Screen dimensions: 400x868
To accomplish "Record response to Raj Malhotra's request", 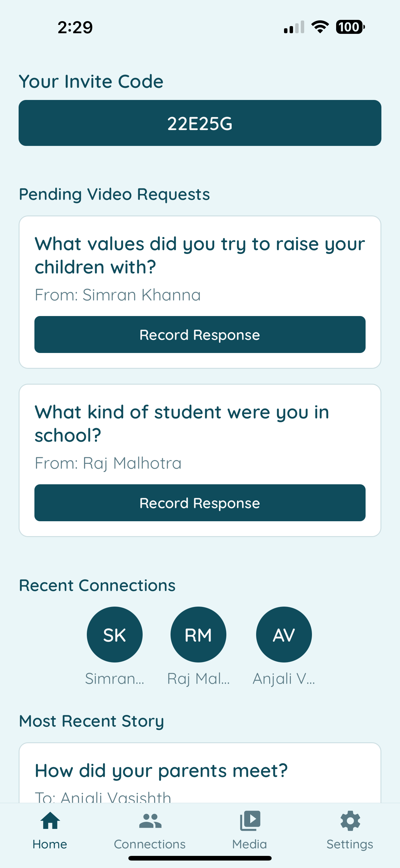I will [x=200, y=503].
